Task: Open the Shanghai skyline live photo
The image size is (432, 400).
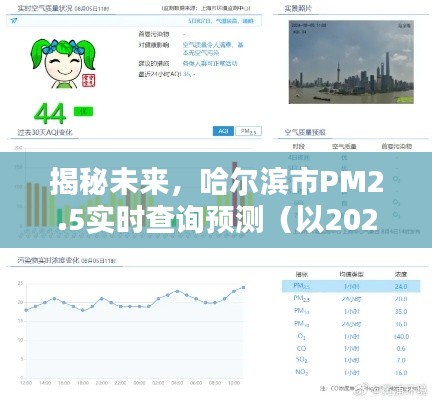Action: [x=351, y=62]
